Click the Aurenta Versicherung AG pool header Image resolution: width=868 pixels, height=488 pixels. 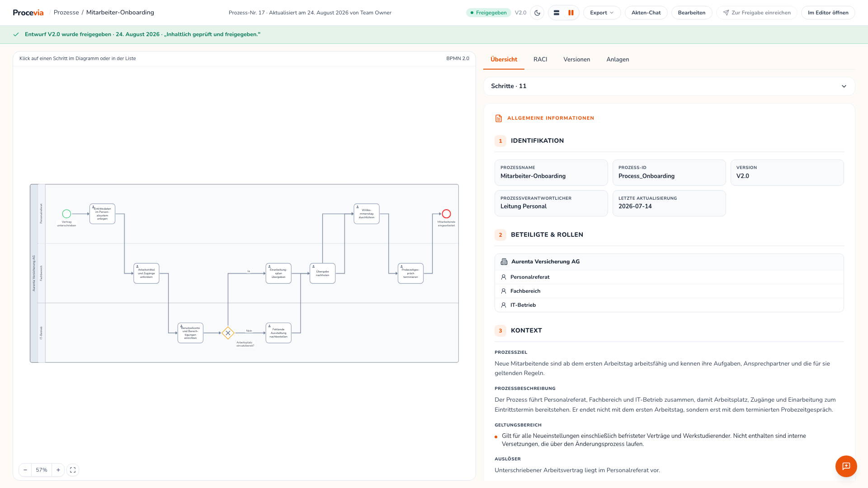coord(34,273)
